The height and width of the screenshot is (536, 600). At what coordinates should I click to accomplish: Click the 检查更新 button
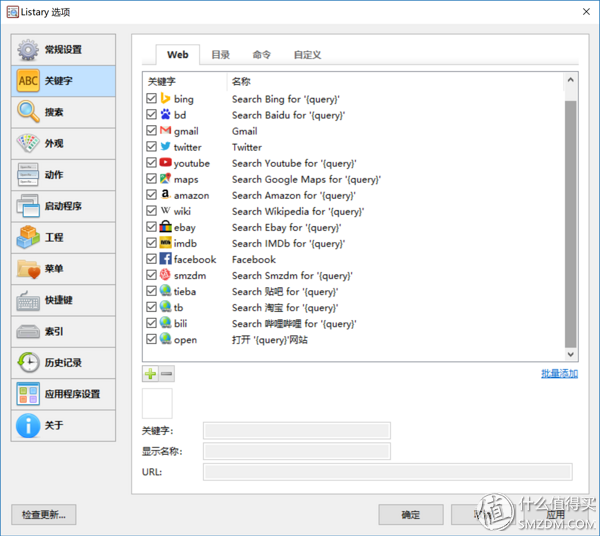[x=44, y=515]
